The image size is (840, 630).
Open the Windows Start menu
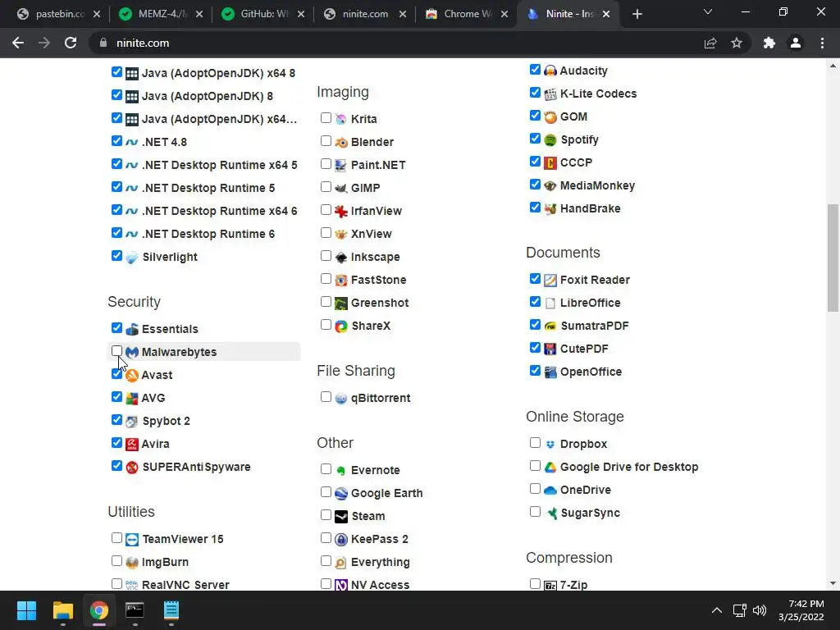pyautogui.click(x=26, y=610)
